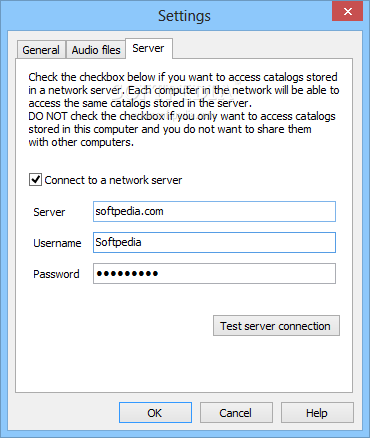
Task: Place cursor in the masked Password field
Action: (214, 274)
